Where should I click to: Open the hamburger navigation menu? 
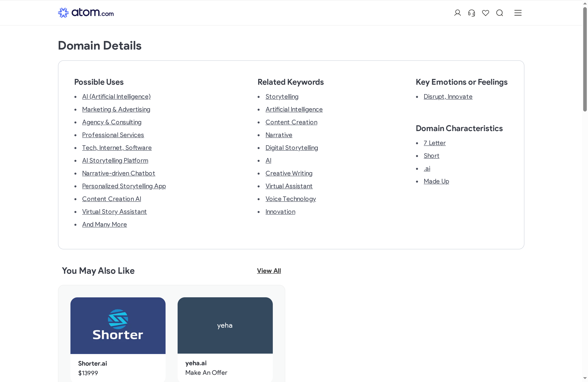pos(518,13)
